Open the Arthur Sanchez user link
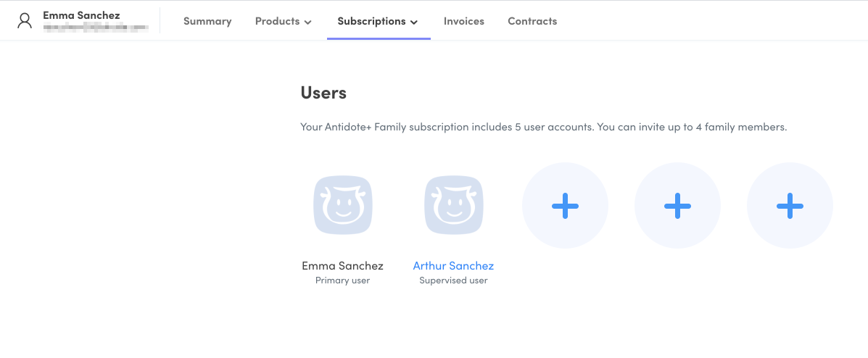Screen dimensions: 868x358 [x=453, y=266]
